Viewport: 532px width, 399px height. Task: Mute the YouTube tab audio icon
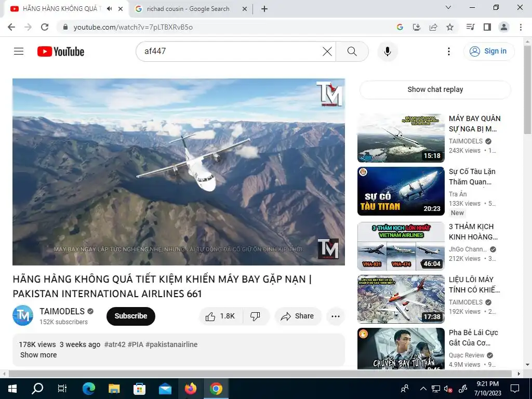coord(109,9)
